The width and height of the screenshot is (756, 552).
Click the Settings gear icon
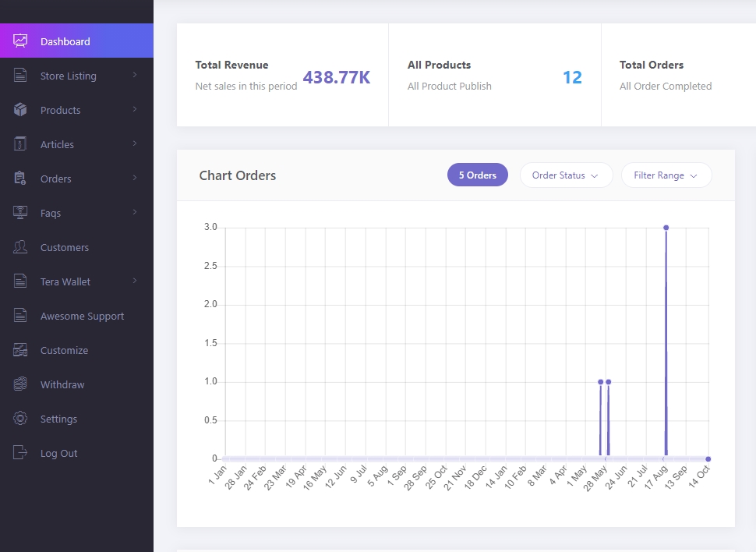(x=20, y=419)
